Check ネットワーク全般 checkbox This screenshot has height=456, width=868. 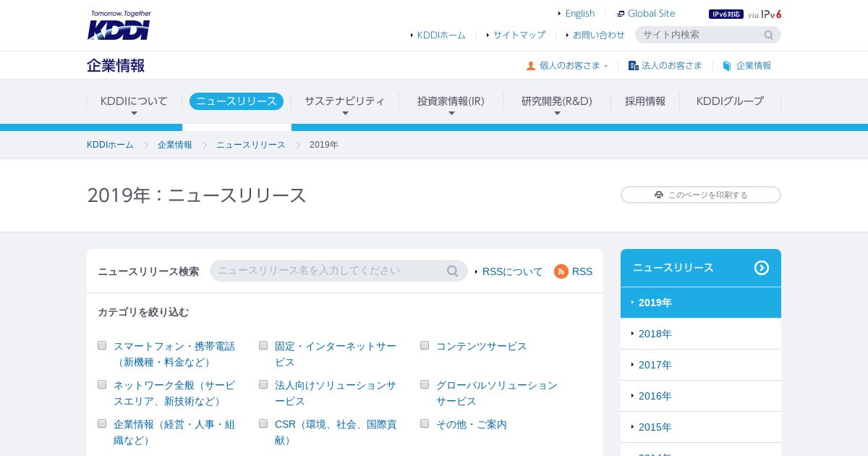pyautogui.click(x=102, y=384)
